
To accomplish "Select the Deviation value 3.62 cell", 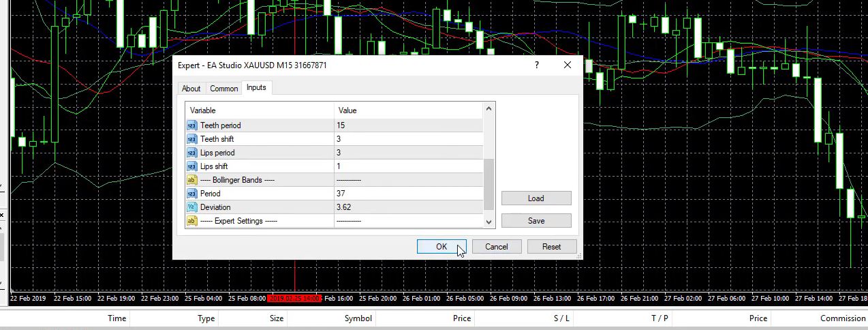I will [407, 207].
